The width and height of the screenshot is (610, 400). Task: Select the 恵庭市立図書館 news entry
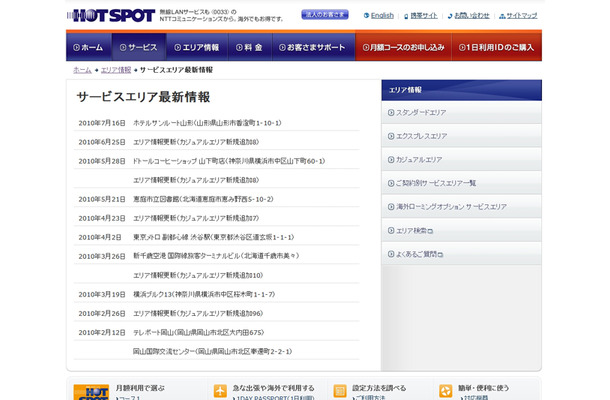203,199
